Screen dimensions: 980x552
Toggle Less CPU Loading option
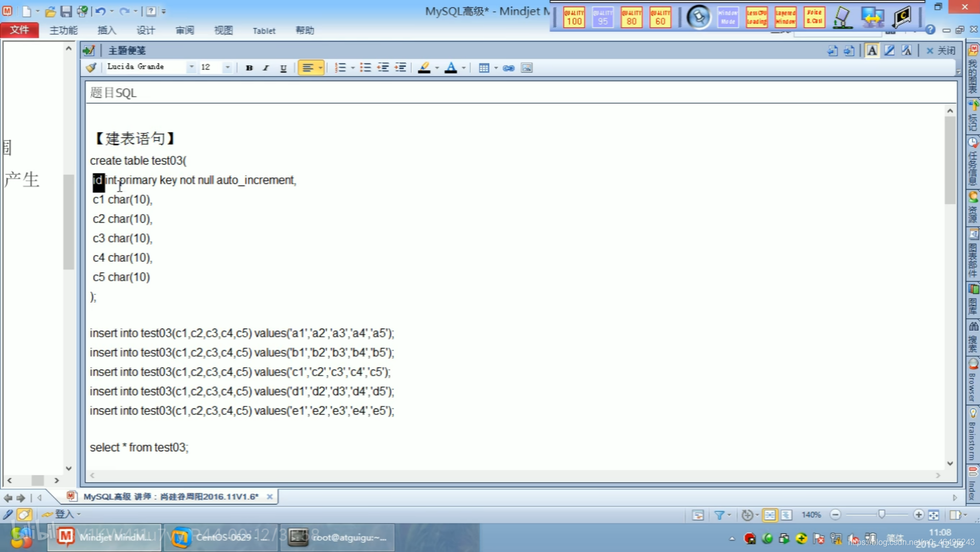756,17
